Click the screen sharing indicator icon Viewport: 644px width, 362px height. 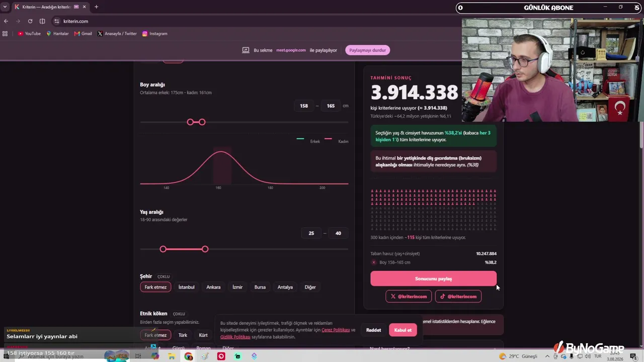[x=246, y=50]
